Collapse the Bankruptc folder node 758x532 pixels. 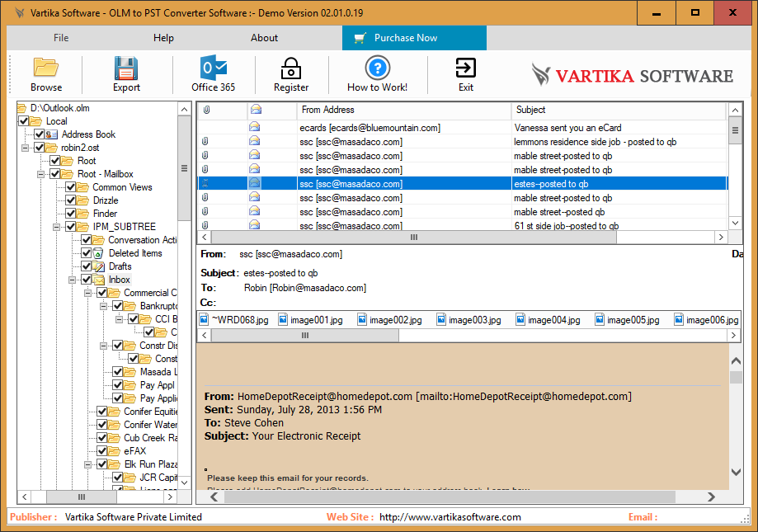point(103,306)
